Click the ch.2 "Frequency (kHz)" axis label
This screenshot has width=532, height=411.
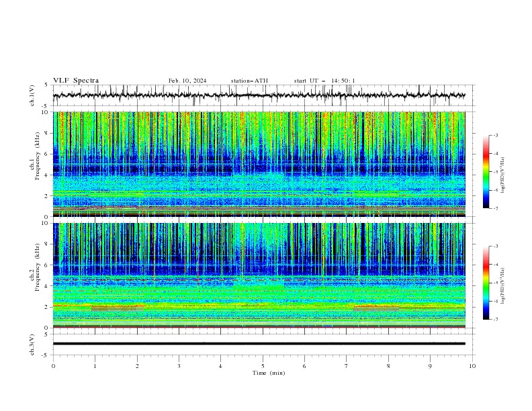tap(37, 267)
